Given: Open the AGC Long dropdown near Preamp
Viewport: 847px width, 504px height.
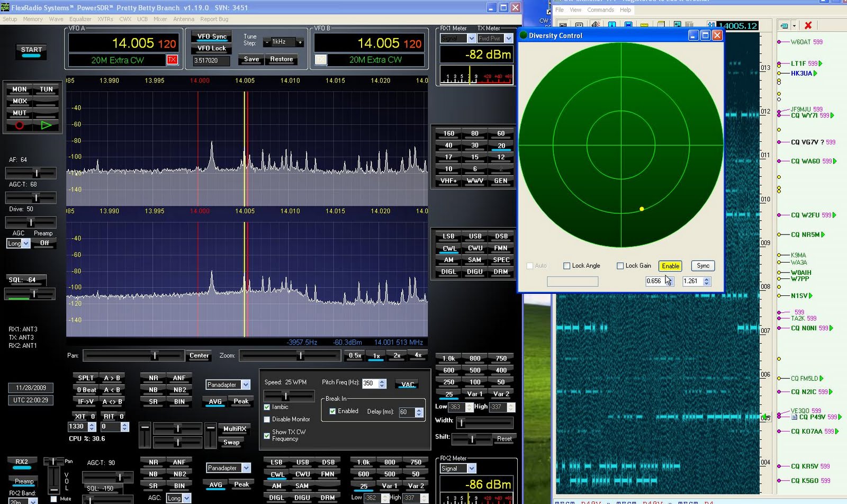Looking at the screenshot, I should 26,244.
